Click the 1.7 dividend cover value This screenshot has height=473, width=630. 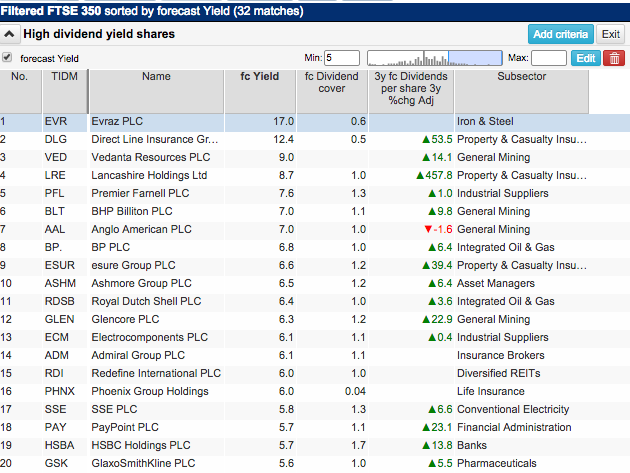click(x=358, y=446)
